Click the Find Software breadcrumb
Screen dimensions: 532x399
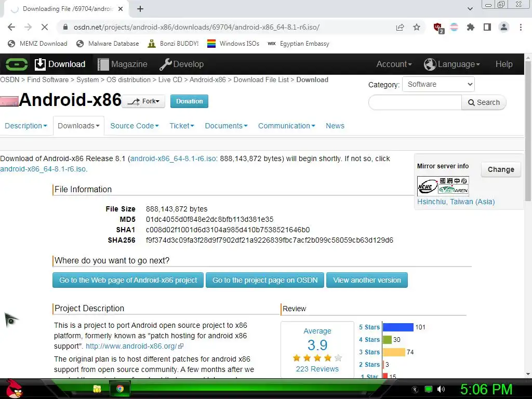(48, 79)
